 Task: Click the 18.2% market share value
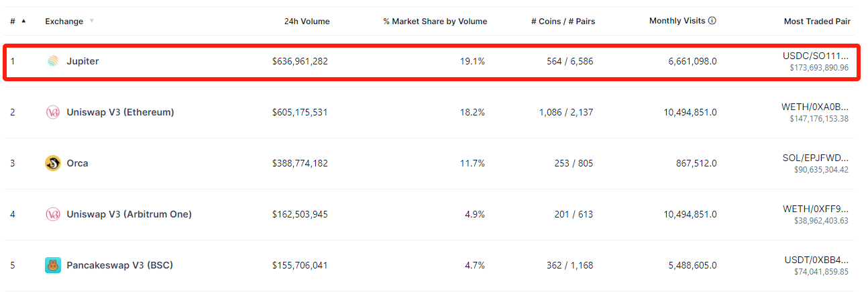click(x=472, y=112)
